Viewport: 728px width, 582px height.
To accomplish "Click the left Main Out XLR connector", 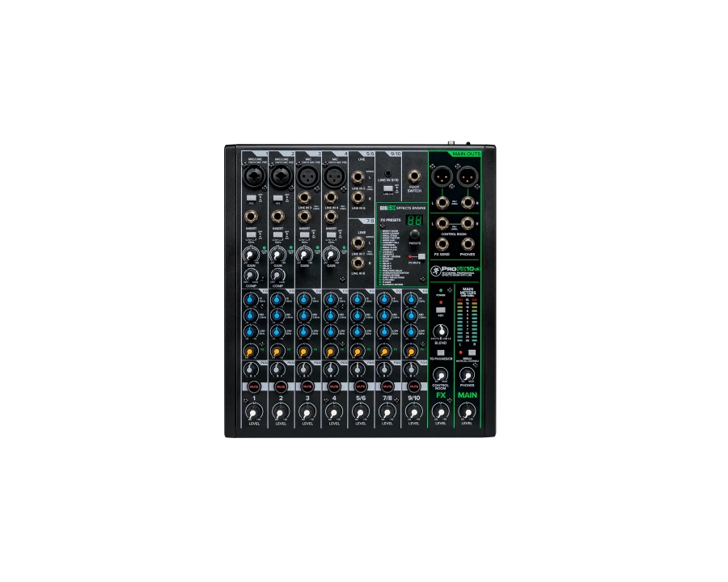I will 441,175.
